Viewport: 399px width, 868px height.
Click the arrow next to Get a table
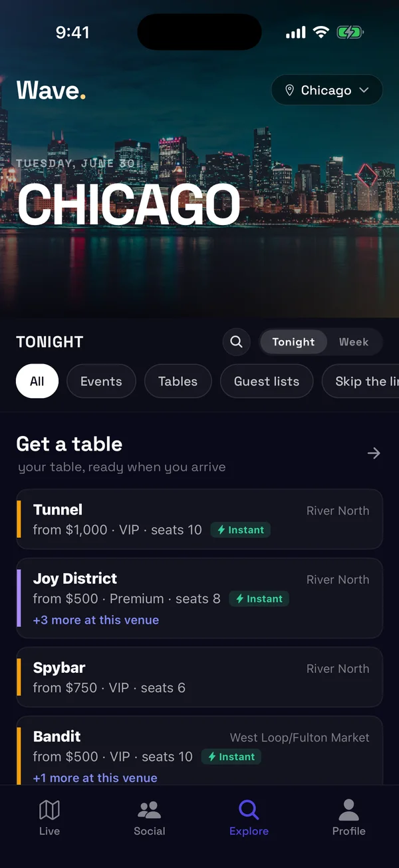(x=374, y=453)
